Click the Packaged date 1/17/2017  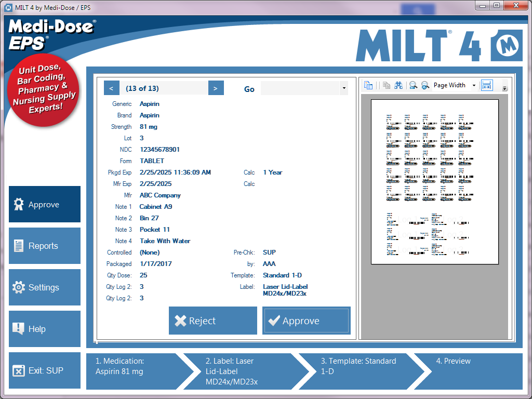click(156, 264)
